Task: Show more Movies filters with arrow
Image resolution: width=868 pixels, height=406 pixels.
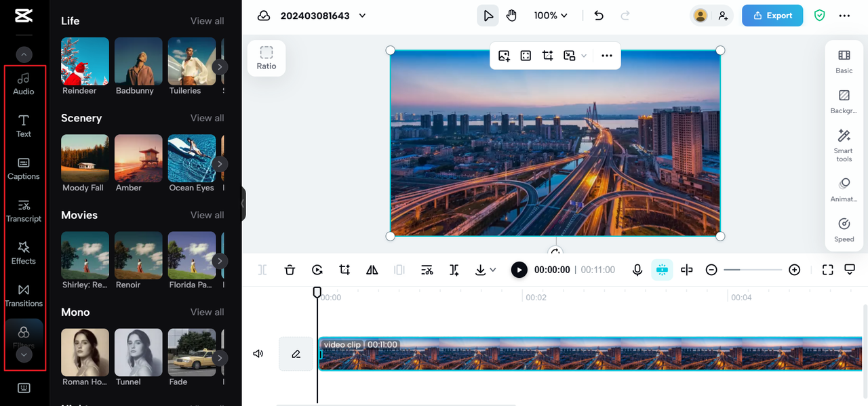Action: pos(220,260)
